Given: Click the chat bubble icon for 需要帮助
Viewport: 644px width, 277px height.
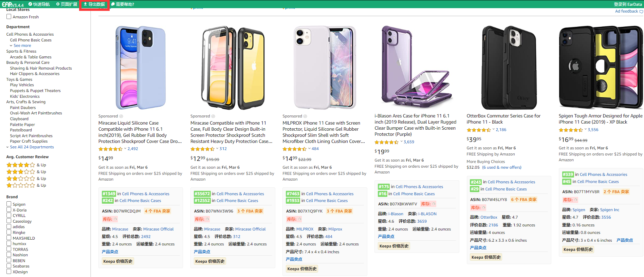Looking at the screenshot, I should pos(113,4).
